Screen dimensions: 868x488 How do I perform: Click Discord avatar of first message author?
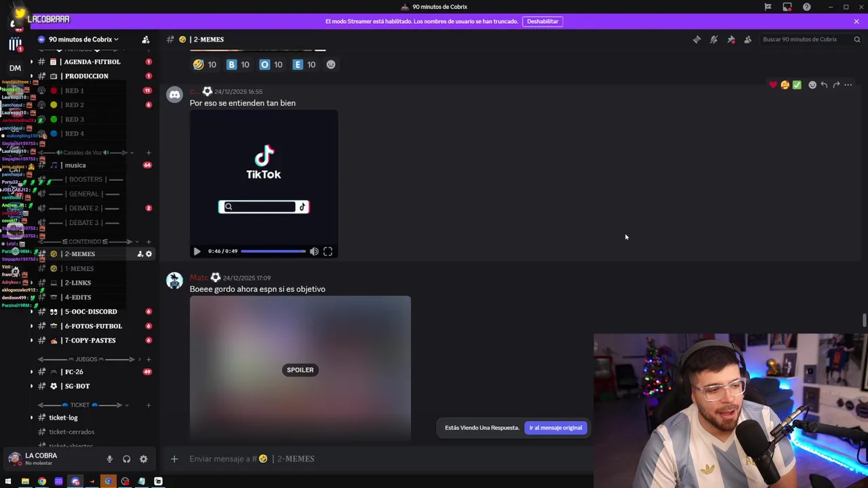pos(175,95)
